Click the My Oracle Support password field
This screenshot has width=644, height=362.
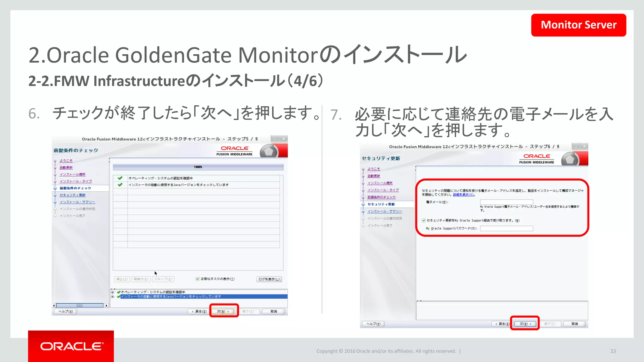tap(506, 228)
